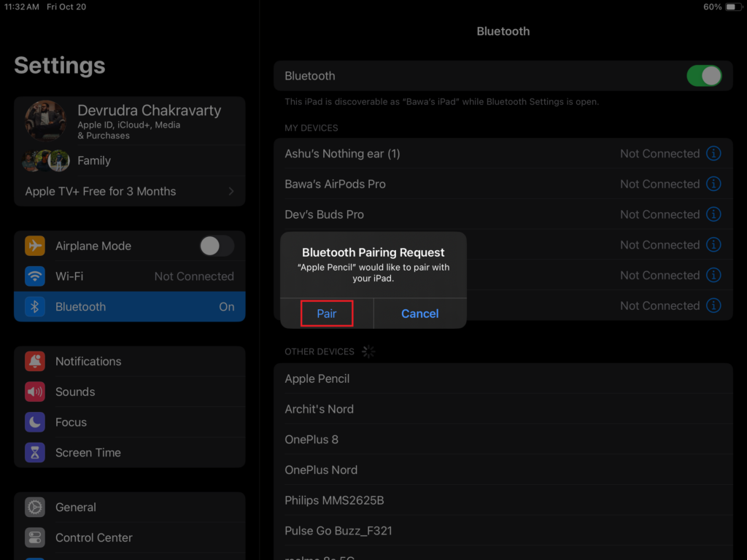Click the Sounds speaker icon in sidebar
Screen dimensions: 747x560
(x=35, y=392)
